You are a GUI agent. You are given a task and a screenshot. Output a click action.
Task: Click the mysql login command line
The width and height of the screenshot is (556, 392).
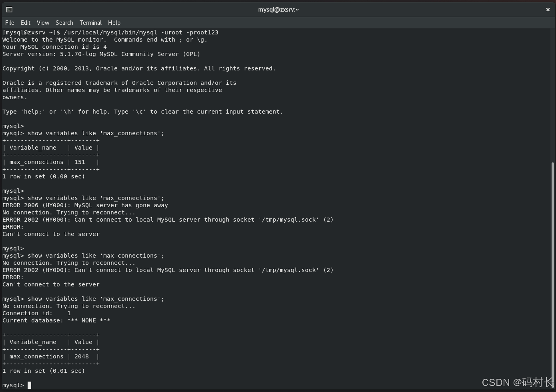(110, 32)
